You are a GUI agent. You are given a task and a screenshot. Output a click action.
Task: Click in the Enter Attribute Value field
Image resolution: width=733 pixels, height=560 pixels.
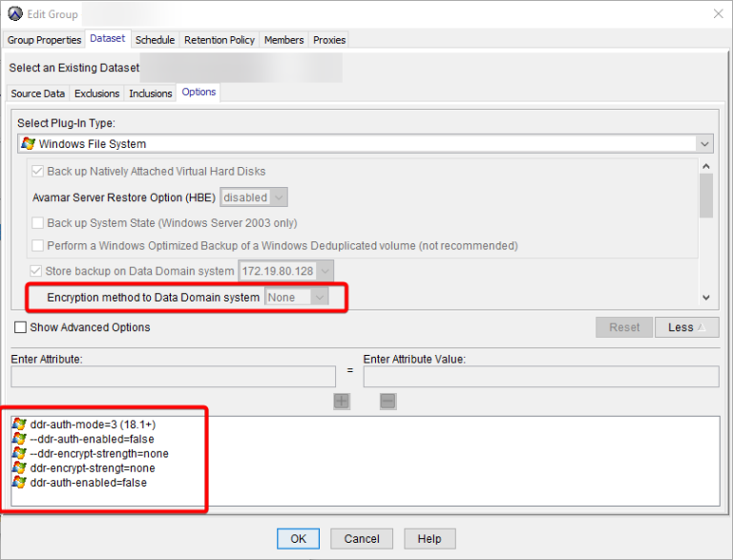(x=540, y=377)
